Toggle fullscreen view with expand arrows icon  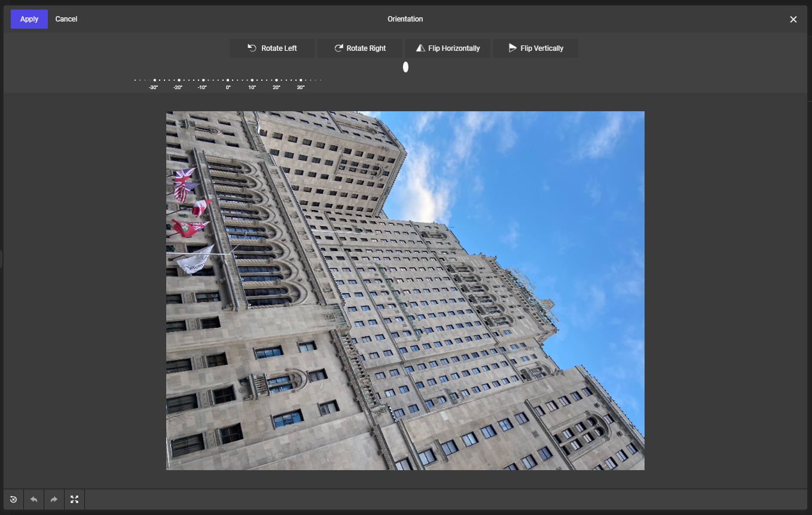(74, 499)
